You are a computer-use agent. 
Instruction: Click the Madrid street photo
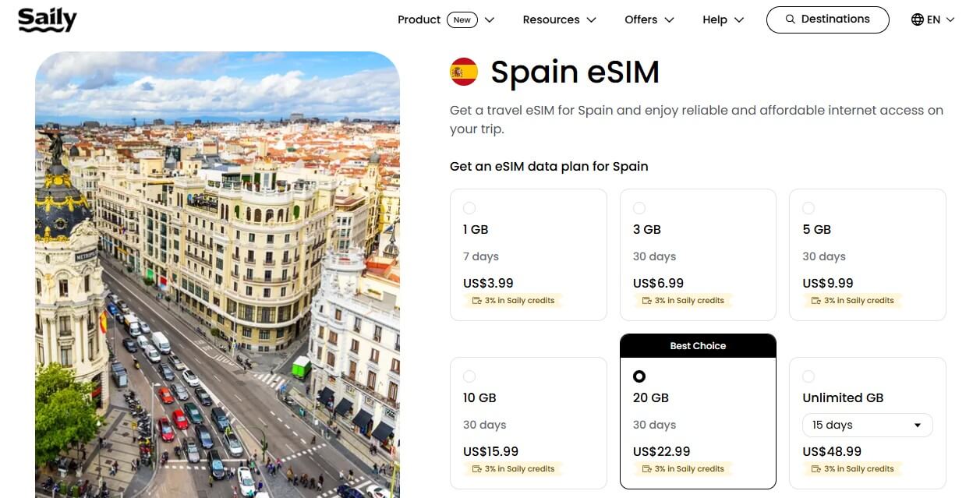(x=217, y=274)
